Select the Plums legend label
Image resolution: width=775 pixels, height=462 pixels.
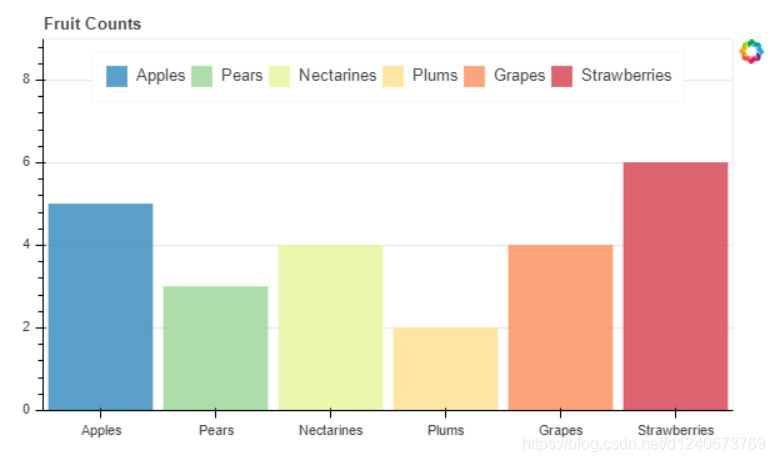coord(434,76)
